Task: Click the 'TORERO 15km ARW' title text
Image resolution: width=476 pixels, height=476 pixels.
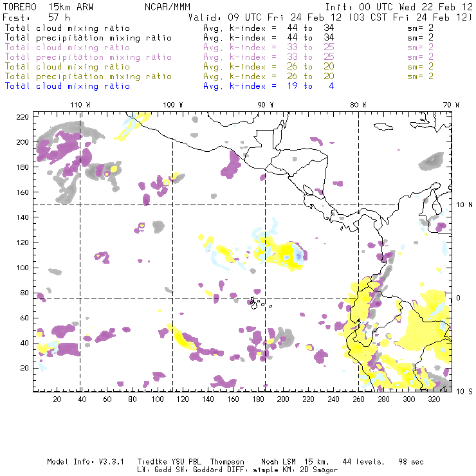Action: coord(48,7)
